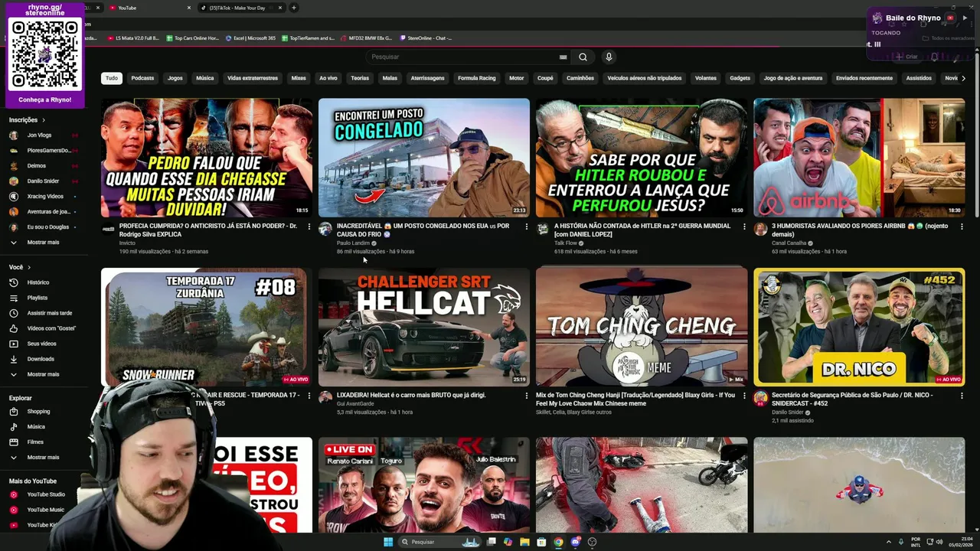Select the Ao vivo filter chip
980x551 pixels.
pyautogui.click(x=328, y=78)
